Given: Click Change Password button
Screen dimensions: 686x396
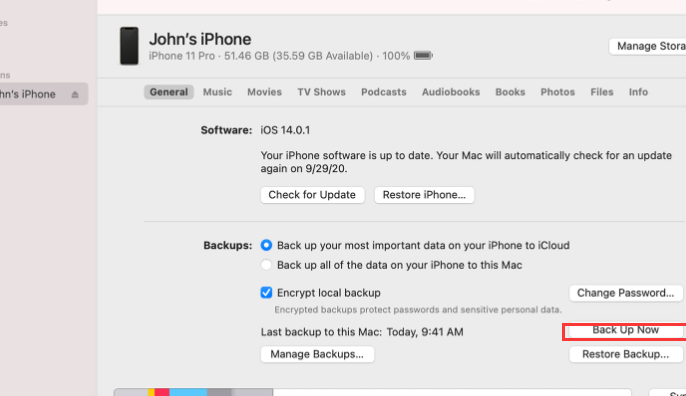Looking at the screenshot, I should pos(626,293).
